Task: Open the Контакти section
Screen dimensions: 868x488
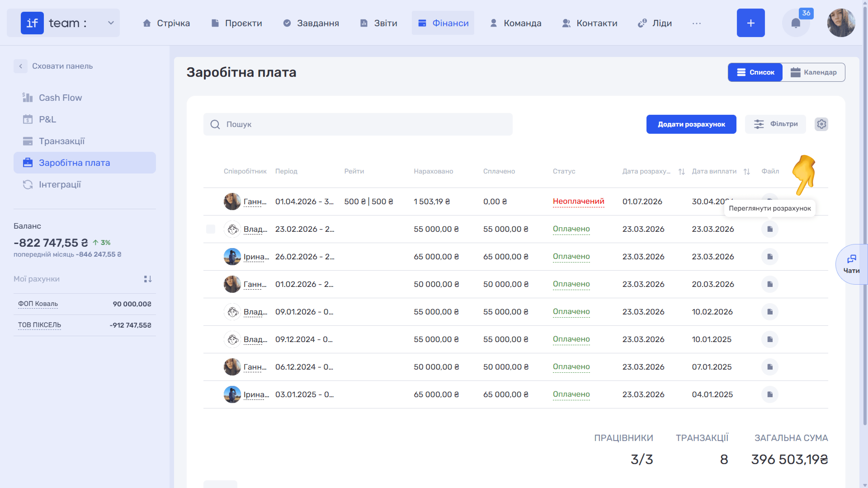Action: [590, 23]
